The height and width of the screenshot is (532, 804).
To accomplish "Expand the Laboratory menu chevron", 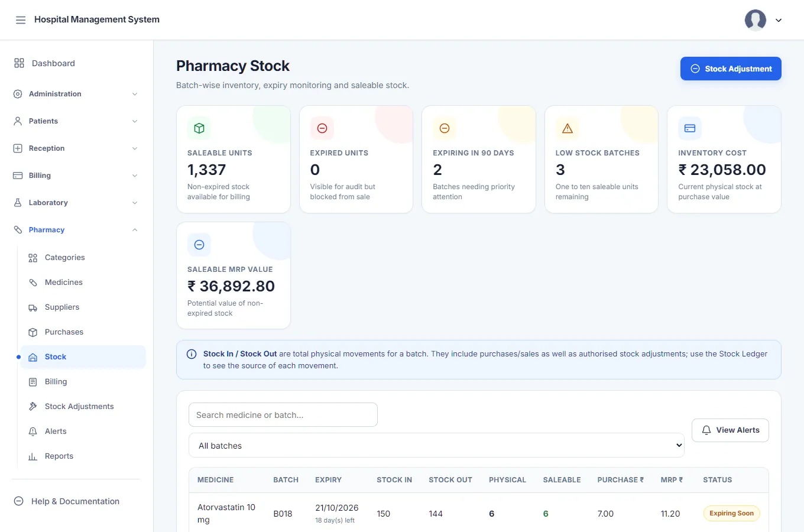I will [135, 203].
